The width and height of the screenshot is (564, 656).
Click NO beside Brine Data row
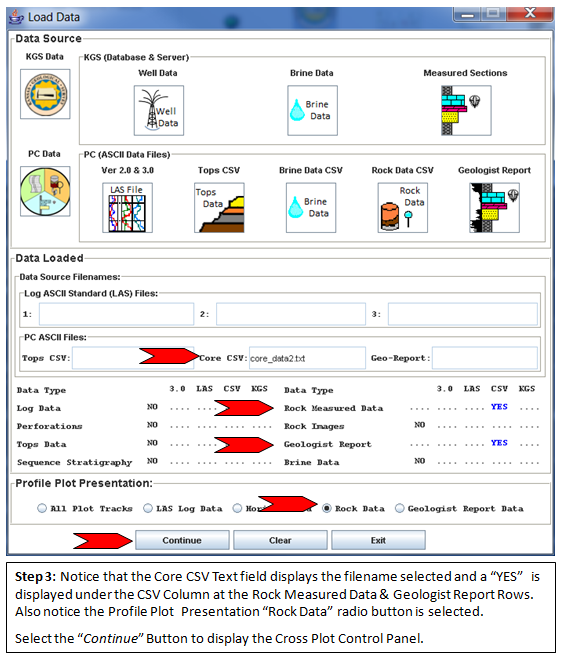(420, 461)
